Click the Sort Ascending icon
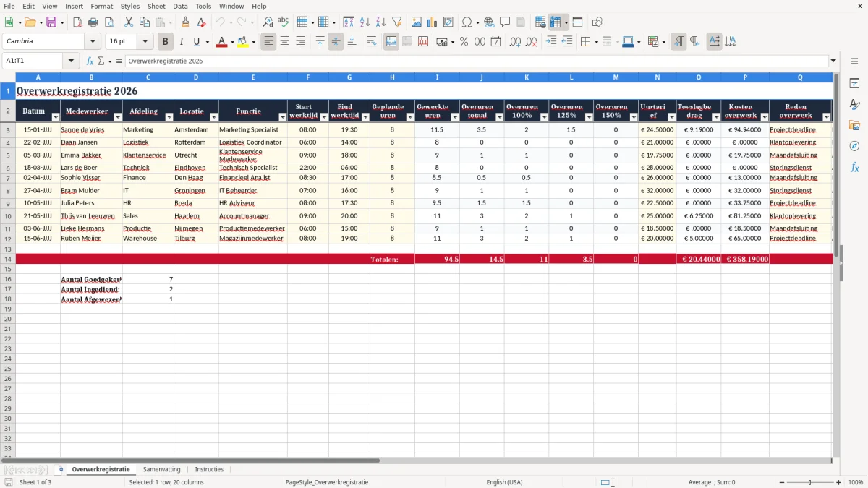The height and width of the screenshot is (488, 868). (x=365, y=22)
